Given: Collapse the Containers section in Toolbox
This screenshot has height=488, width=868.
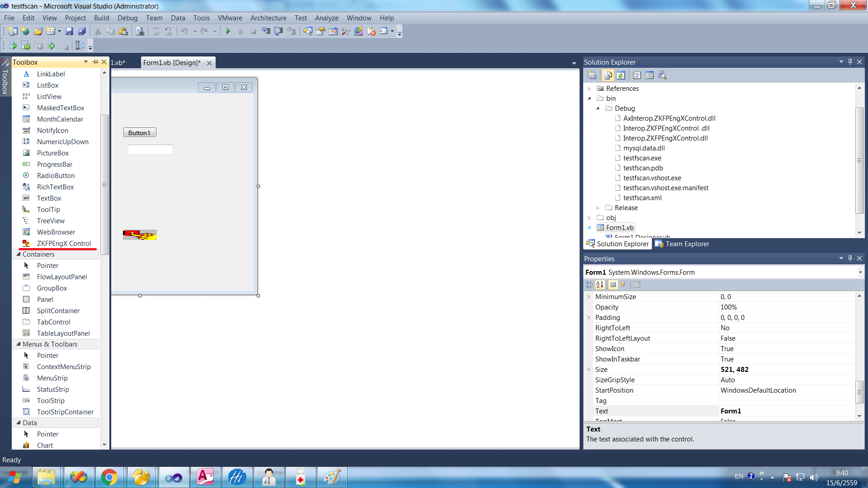Looking at the screenshot, I should click(19, 254).
